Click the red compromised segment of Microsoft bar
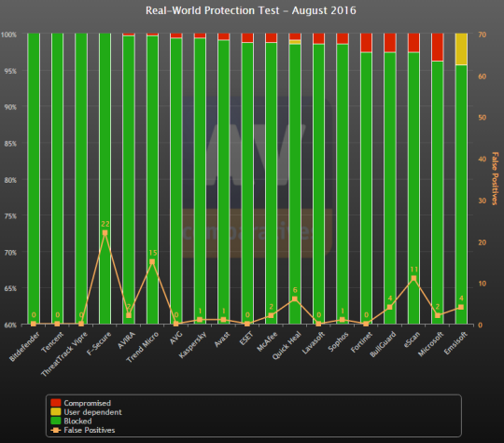Screen dimensions: 504x443 click(x=438, y=47)
